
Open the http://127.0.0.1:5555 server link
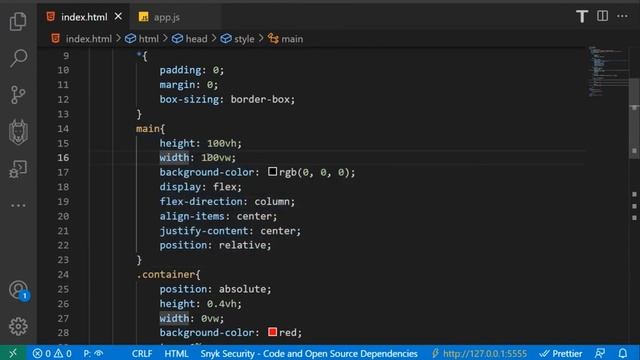click(480, 353)
